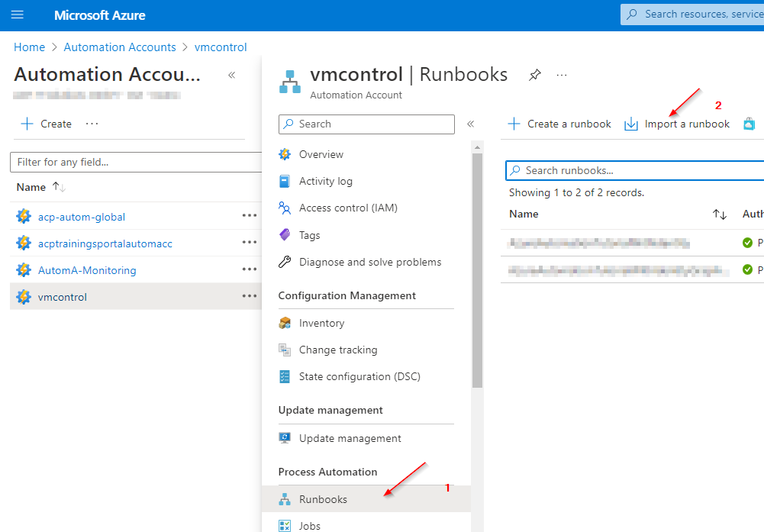The height and width of the screenshot is (532, 764).
Task: Click the purple Tags icon
Action: pos(285,235)
